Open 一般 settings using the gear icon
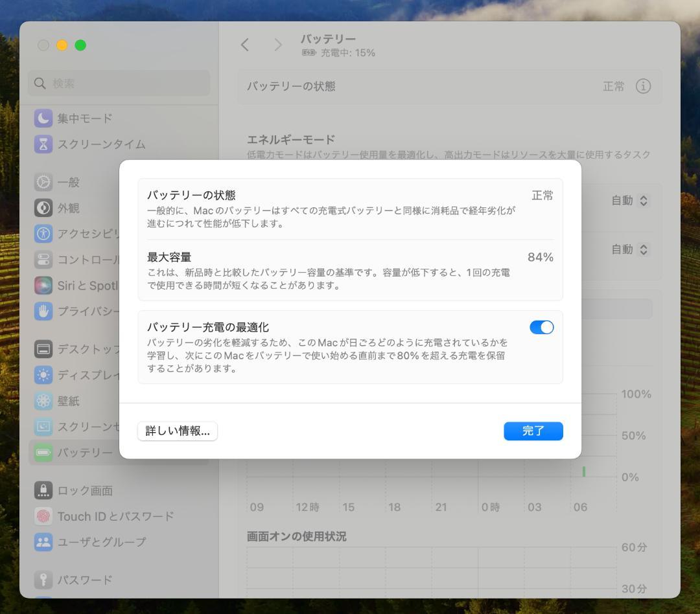This screenshot has width=700, height=614. [x=43, y=182]
